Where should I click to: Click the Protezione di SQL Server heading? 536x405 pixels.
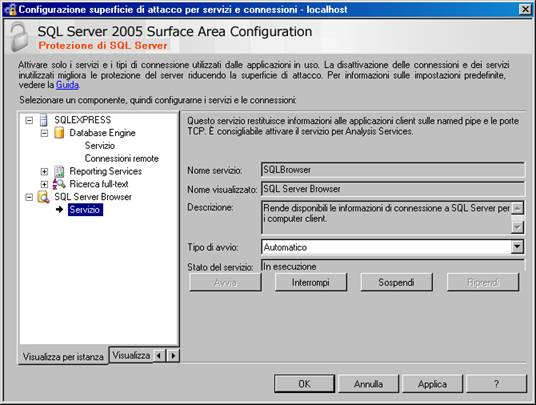coord(103,45)
